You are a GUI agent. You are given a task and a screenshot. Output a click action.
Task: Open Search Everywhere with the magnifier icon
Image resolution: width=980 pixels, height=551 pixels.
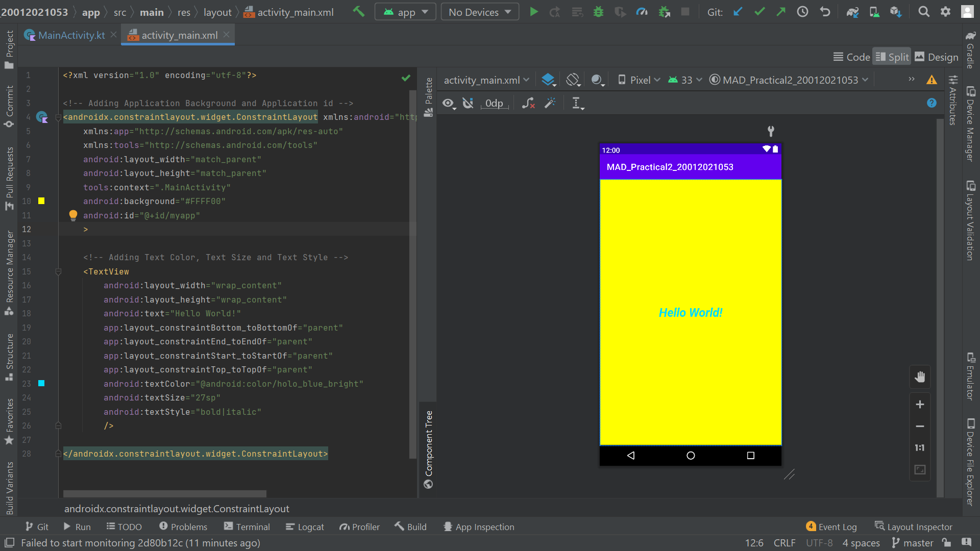924,11
